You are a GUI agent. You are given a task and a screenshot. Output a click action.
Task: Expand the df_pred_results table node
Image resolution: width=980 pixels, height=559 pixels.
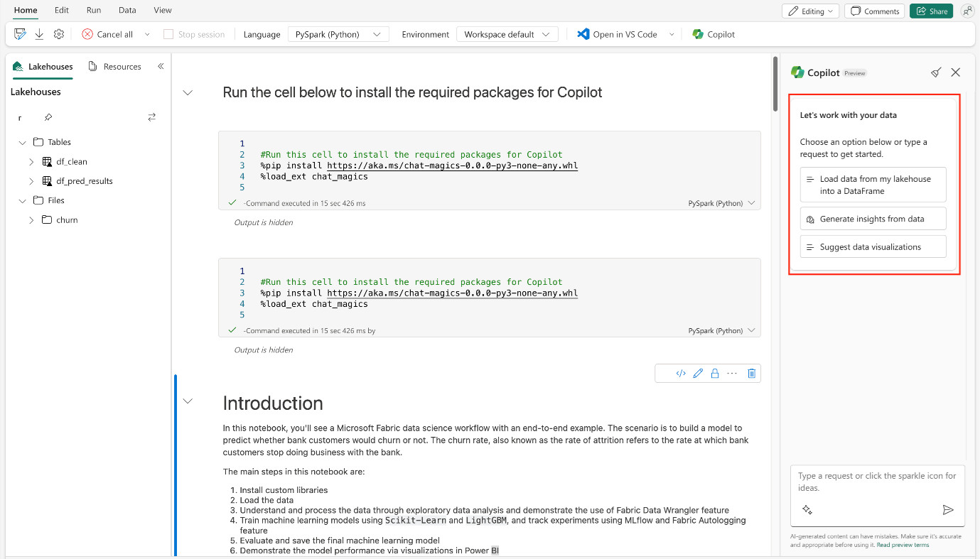(31, 181)
